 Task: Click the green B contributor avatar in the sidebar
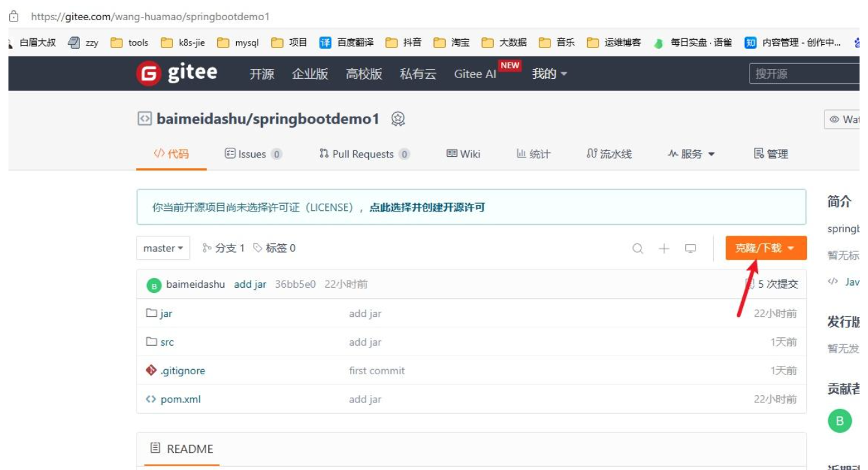click(839, 421)
